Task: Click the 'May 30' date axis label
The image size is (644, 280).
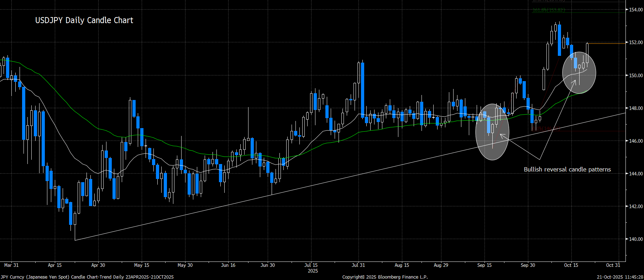Action: click(x=185, y=265)
